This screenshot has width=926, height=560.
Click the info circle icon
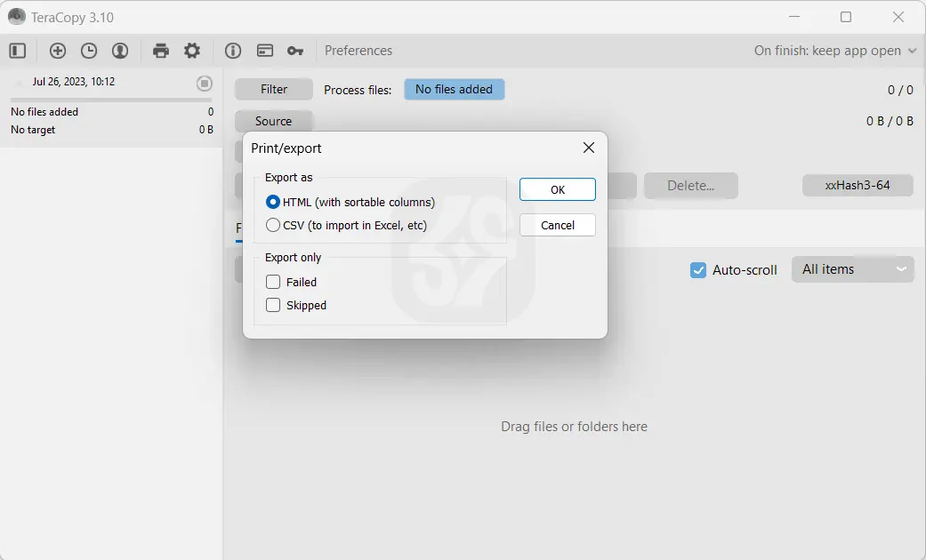[x=233, y=51]
